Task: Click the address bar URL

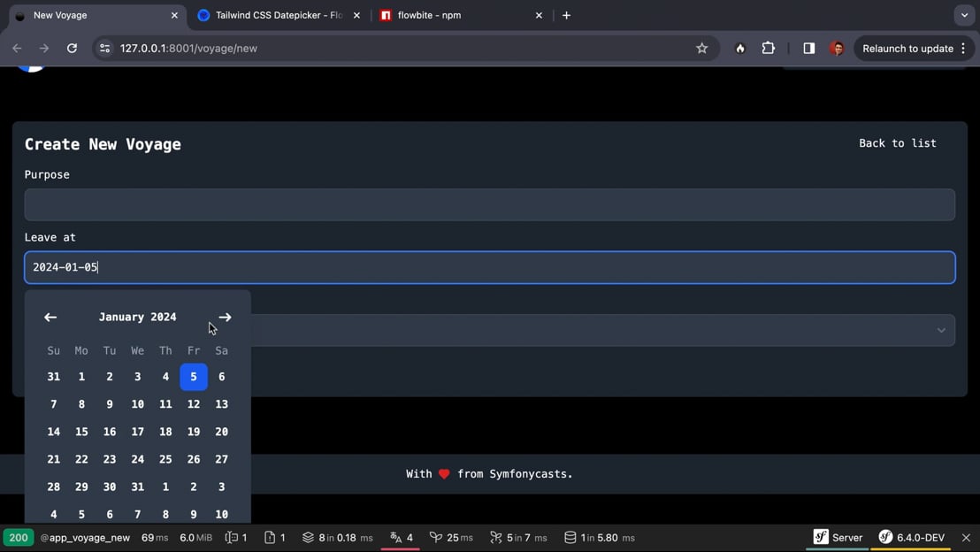Action: 188,48
